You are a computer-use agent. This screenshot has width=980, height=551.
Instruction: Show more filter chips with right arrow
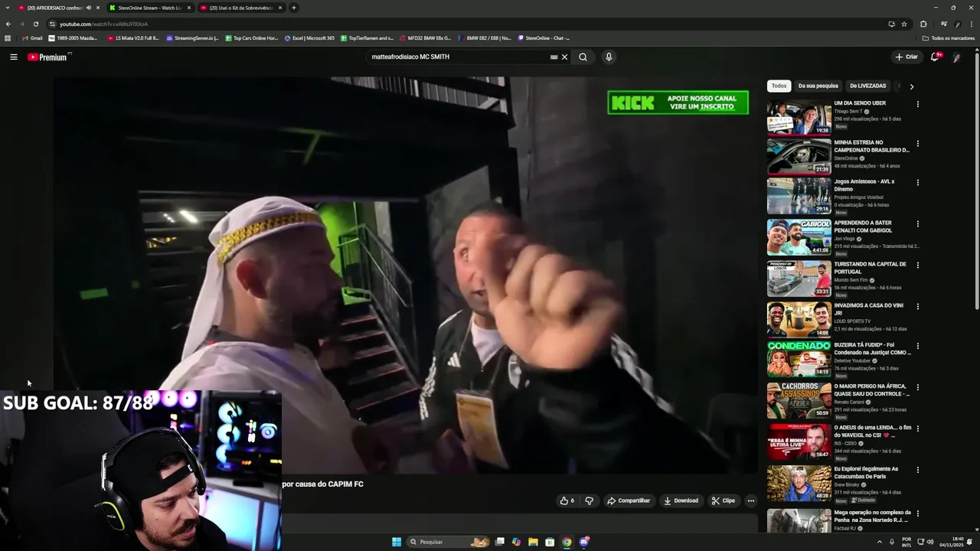pos(911,86)
